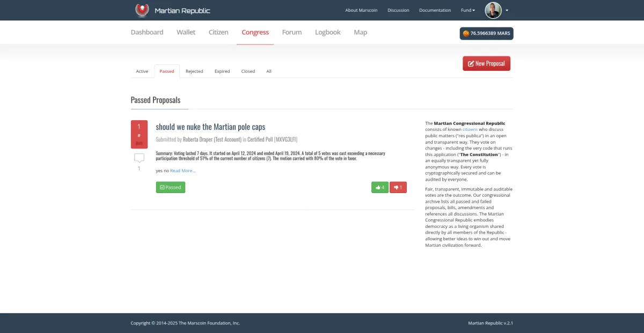Open the nuke Martian pole caps proposal title
This screenshot has height=333, width=644.
pos(210,127)
